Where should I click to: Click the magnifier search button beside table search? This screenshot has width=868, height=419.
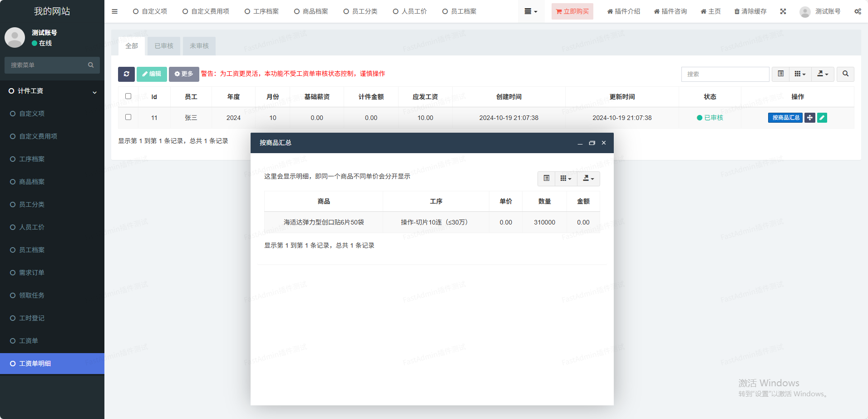[845, 74]
